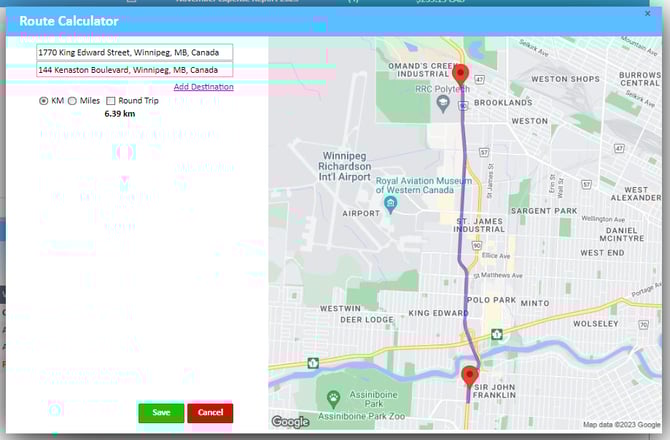Click the WEST END label on map
Screen dimensions: 670x440
[602, 253]
